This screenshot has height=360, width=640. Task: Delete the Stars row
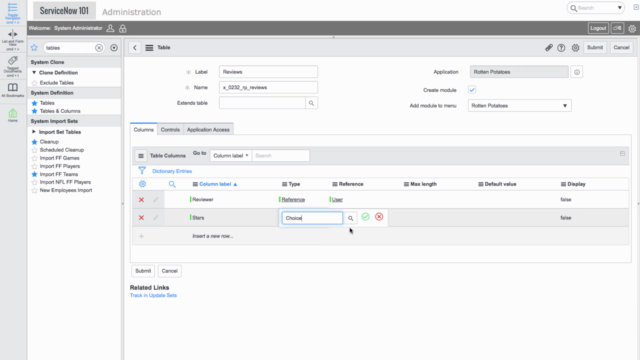click(141, 218)
